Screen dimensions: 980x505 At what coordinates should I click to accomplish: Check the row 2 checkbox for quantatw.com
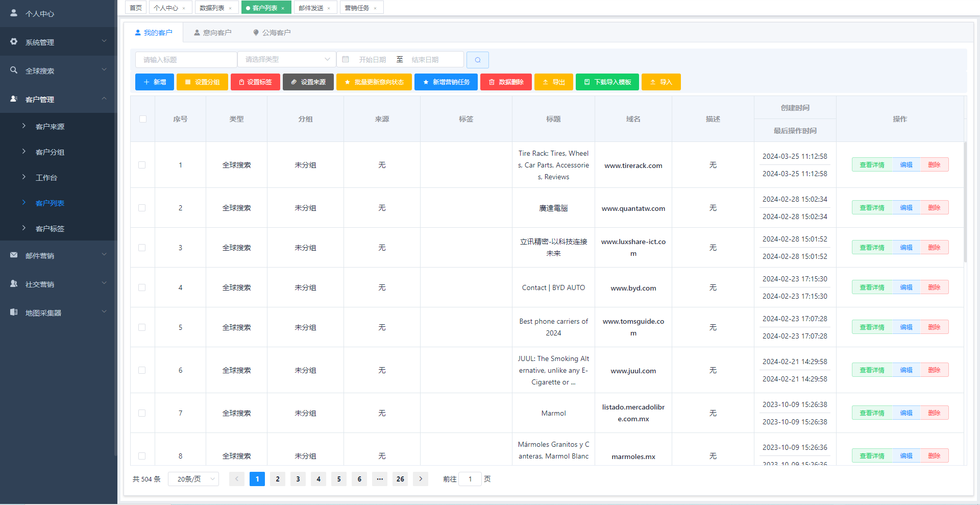tap(142, 208)
